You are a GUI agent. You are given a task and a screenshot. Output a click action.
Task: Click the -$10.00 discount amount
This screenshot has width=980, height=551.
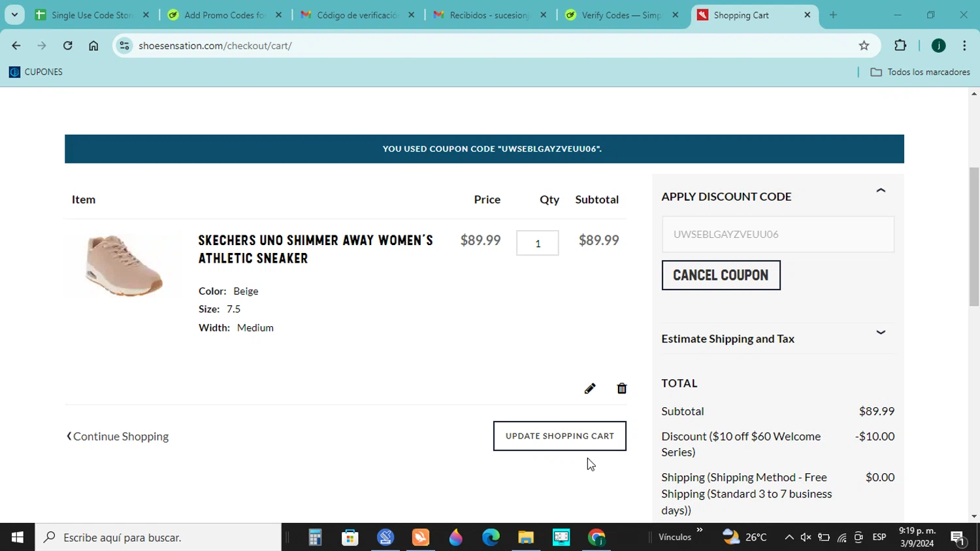click(x=875, y=436)
